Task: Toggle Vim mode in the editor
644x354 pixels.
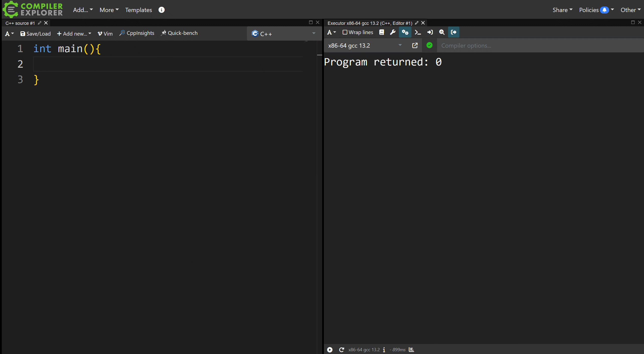Action: (105, 34)
